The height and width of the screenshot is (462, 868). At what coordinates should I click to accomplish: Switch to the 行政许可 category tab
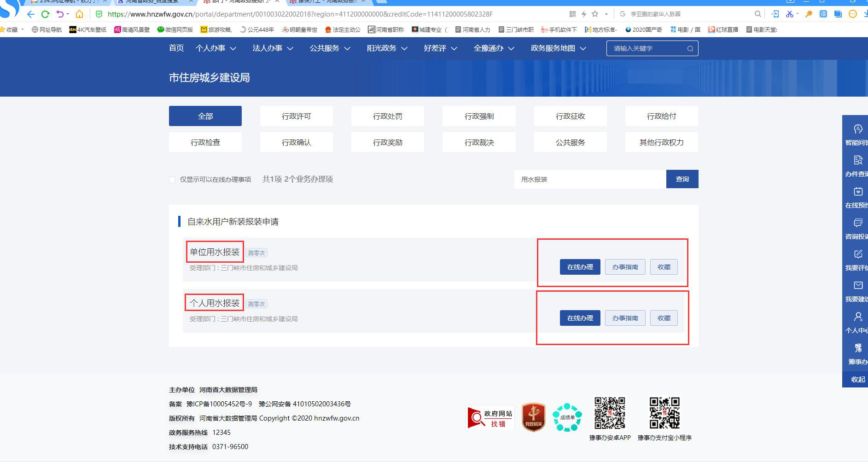coord(296,116)
